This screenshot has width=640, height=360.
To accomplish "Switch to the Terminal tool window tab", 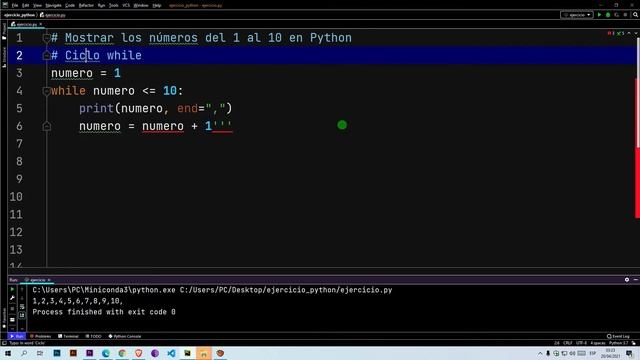I will click(68, 336).
